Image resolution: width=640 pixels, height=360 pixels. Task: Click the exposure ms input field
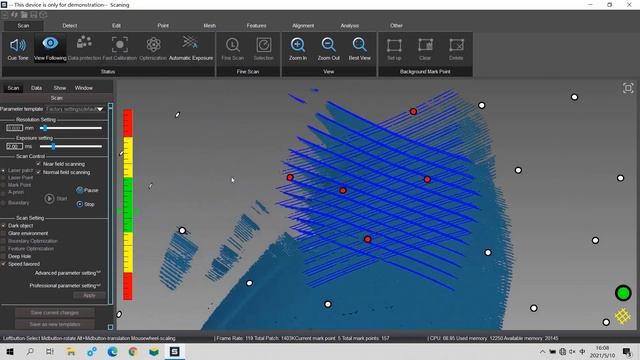14,146
